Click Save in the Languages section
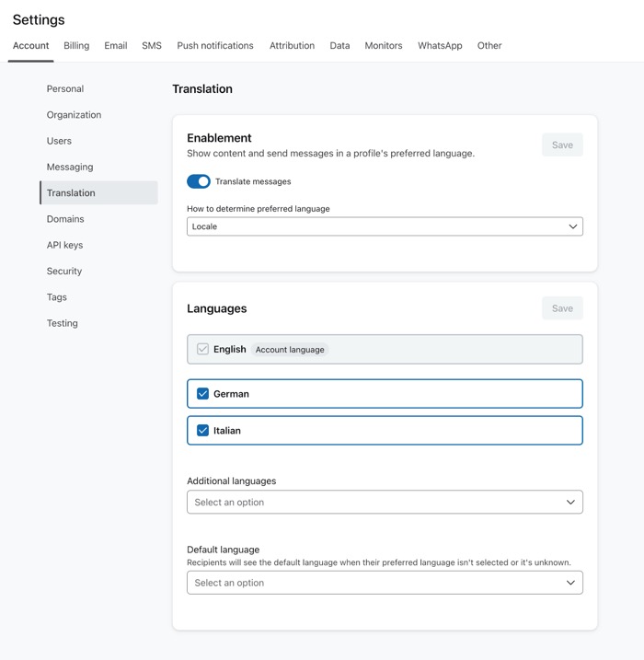Screen dimensions: 644x660 click(562, 308)
